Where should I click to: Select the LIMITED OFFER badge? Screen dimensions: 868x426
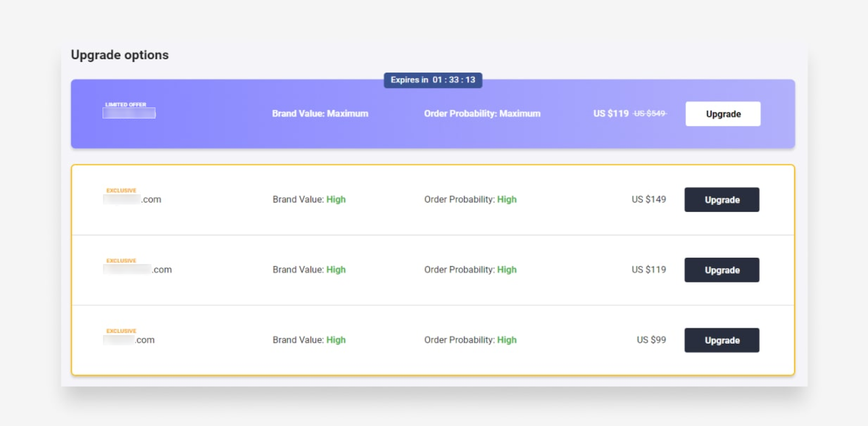[125, 104]
